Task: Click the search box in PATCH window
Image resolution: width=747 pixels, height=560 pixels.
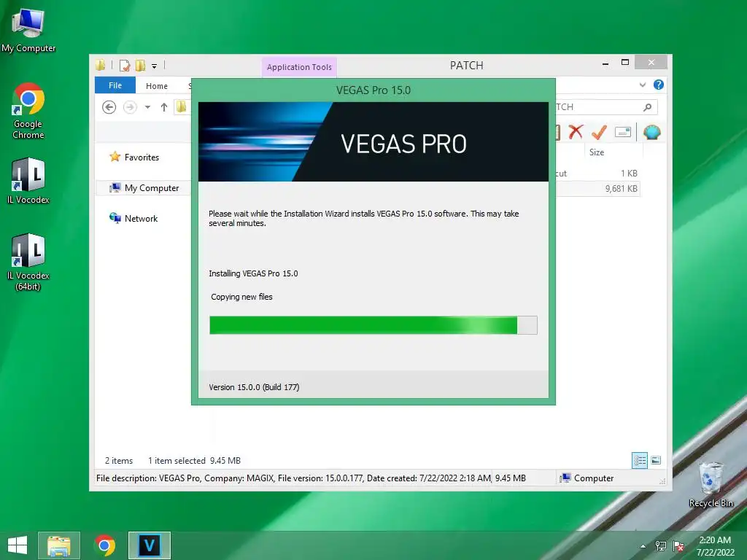Action: tap(605, 107)
